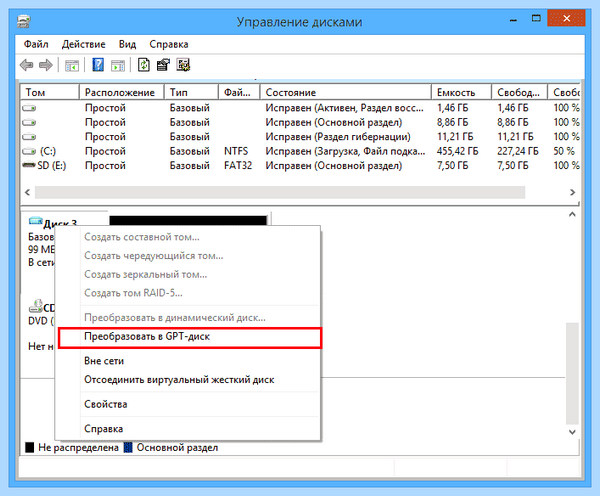Select the 11,21 ГБ hibernation volume icon
The height and width of the screenshot is (496, 600).
click(29, 137)
